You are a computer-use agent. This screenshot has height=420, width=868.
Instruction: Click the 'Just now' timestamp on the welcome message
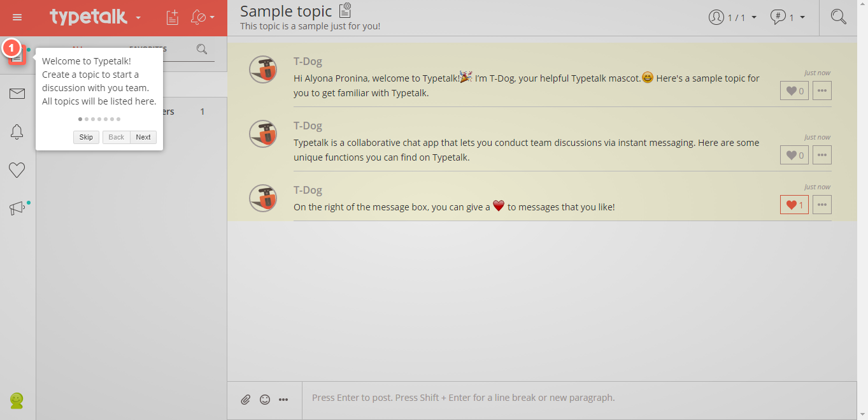817,73
